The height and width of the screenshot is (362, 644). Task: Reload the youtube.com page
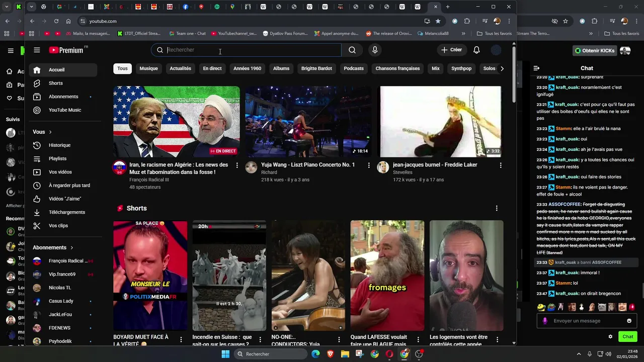[x=56, y=21]
